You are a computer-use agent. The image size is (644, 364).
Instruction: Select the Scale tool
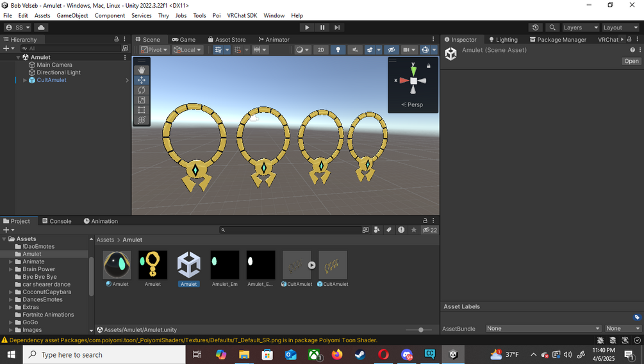pos(141,100)
